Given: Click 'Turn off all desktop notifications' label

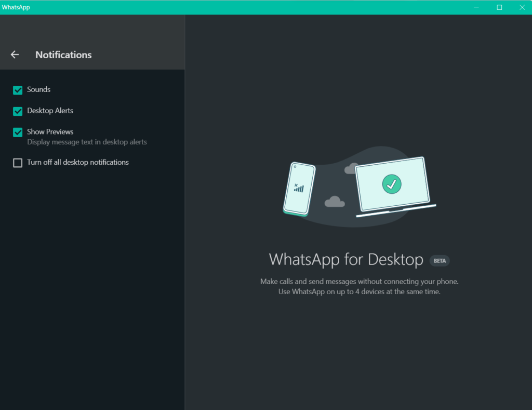Looking at the screenshot, I should (78, 162).
